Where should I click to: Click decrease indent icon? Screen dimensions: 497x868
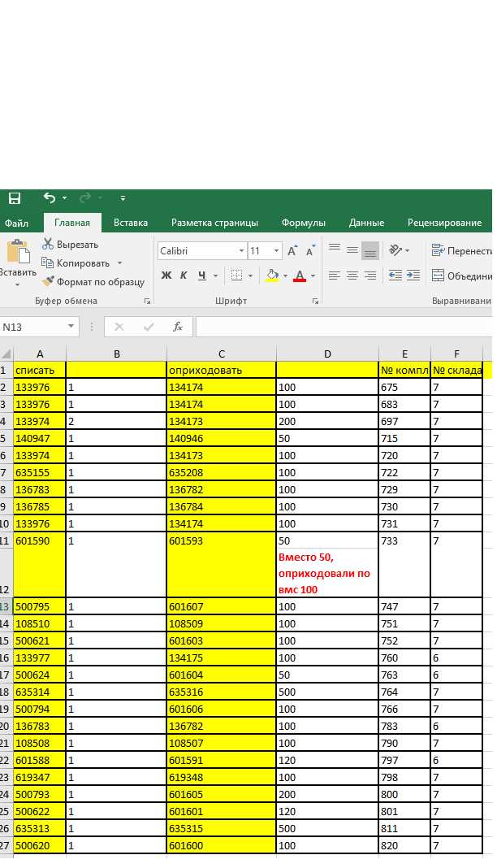click(395, 276)
